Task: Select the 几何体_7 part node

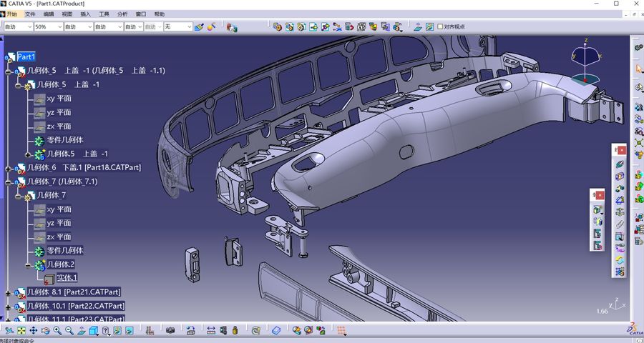Action: 52,195
